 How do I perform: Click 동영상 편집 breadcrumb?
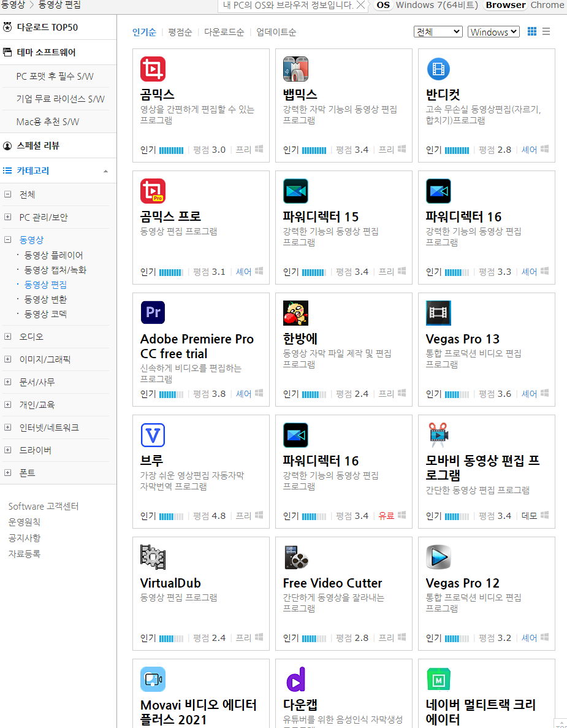point(59,5)
